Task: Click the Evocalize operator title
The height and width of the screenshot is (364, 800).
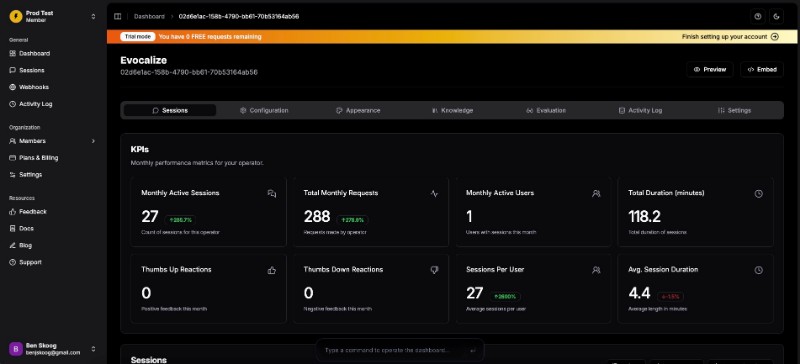Action: [x=143, y=60]
